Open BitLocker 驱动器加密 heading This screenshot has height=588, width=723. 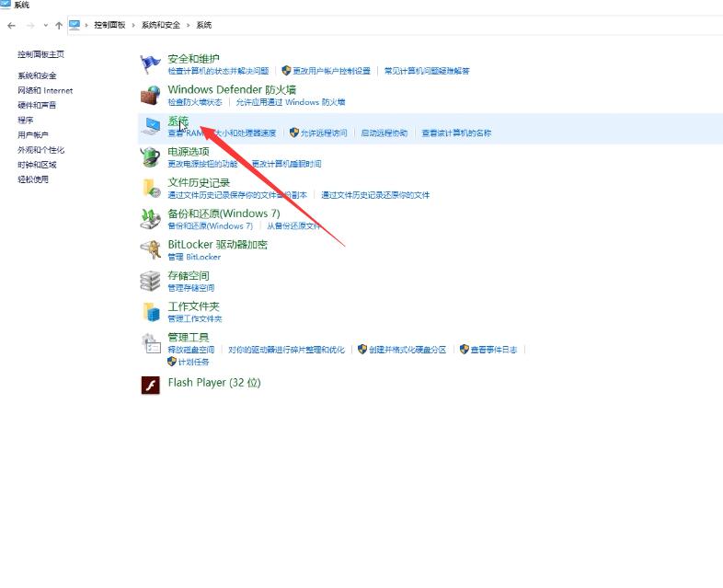tap(218, 245)
